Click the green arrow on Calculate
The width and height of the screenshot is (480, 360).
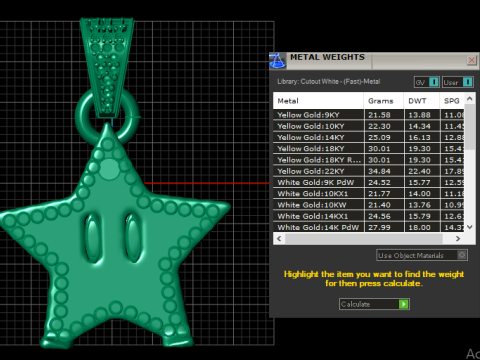404,304
